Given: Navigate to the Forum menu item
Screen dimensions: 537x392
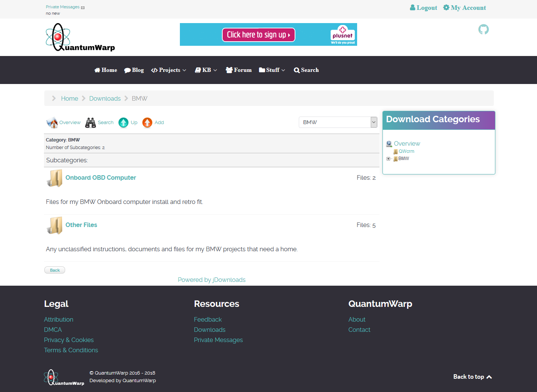Looking at the screenshot, I should (x=239, y=70).
